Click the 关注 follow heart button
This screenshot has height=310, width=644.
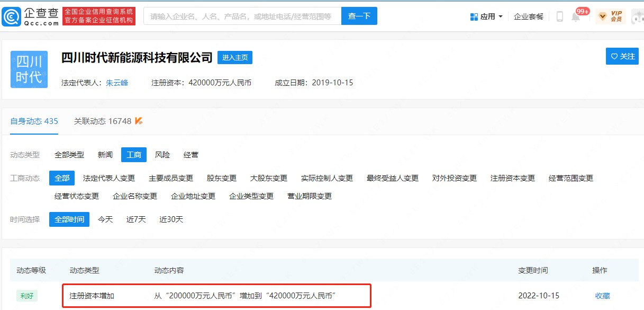(622, 56)
